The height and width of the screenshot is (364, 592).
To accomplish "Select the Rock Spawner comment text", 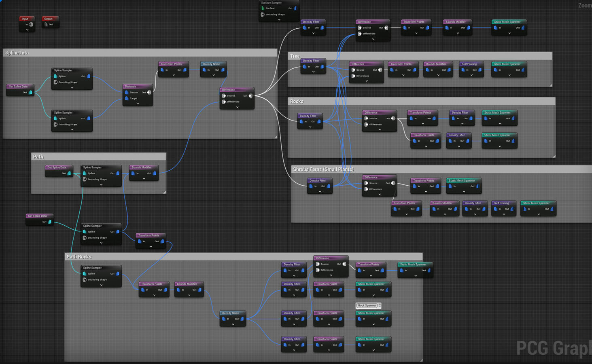I will point(367,306).
